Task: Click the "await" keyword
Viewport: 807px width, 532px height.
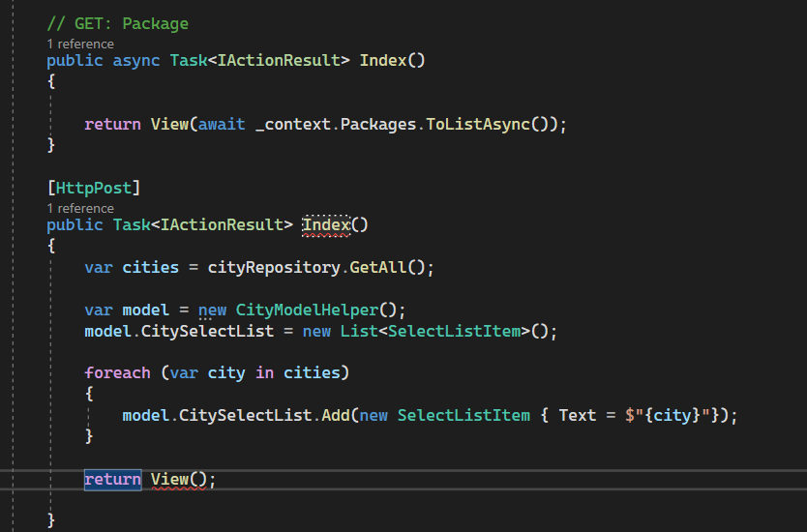Action: pos(222,125)
